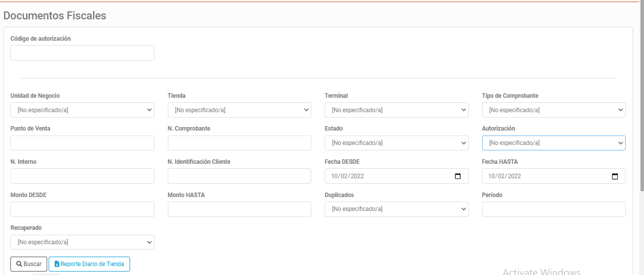Open the Recuperado dropdown
644x275 pixels.
[82, 242]
